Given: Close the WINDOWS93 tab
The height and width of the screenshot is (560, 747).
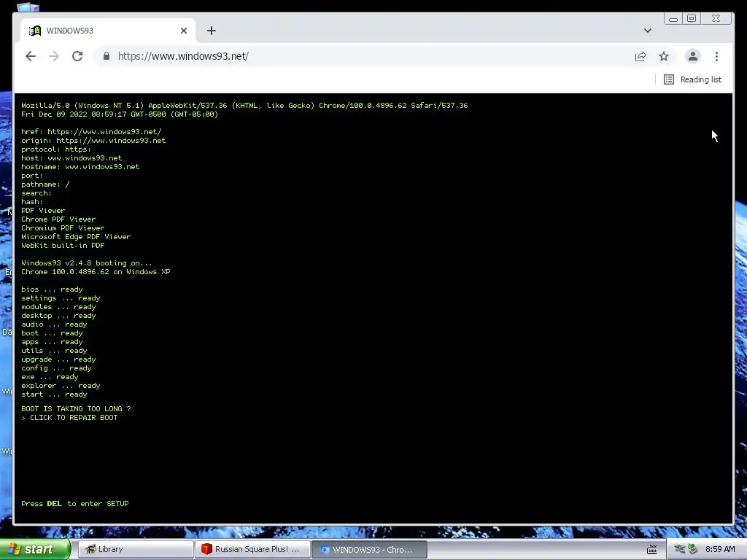Looking at the screenshot, I should pyautogui.click(x=184, y=31).
